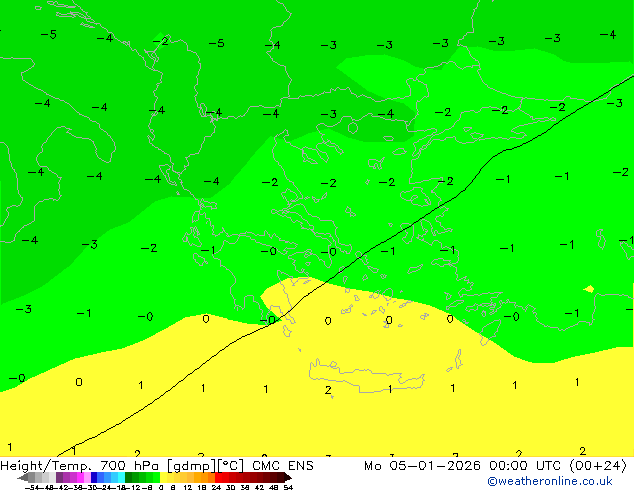
Task: Pick the dark purple swatch in the legend
Action: point(59,477)
